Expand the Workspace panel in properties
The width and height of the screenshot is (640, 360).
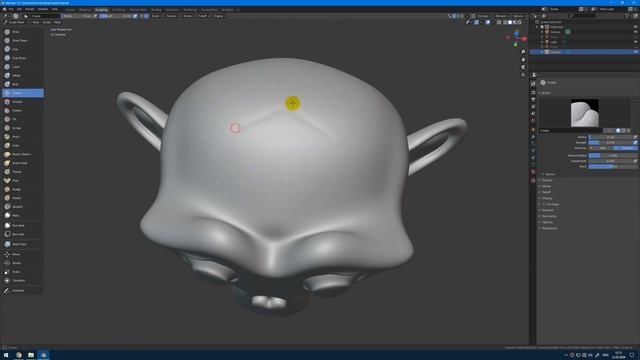[549, 228]
